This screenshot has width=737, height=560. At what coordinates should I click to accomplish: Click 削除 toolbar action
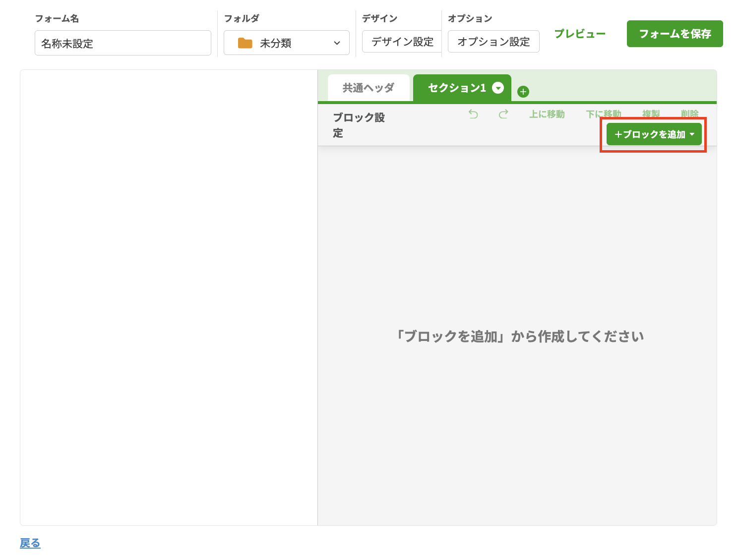[x=690, y=114]
